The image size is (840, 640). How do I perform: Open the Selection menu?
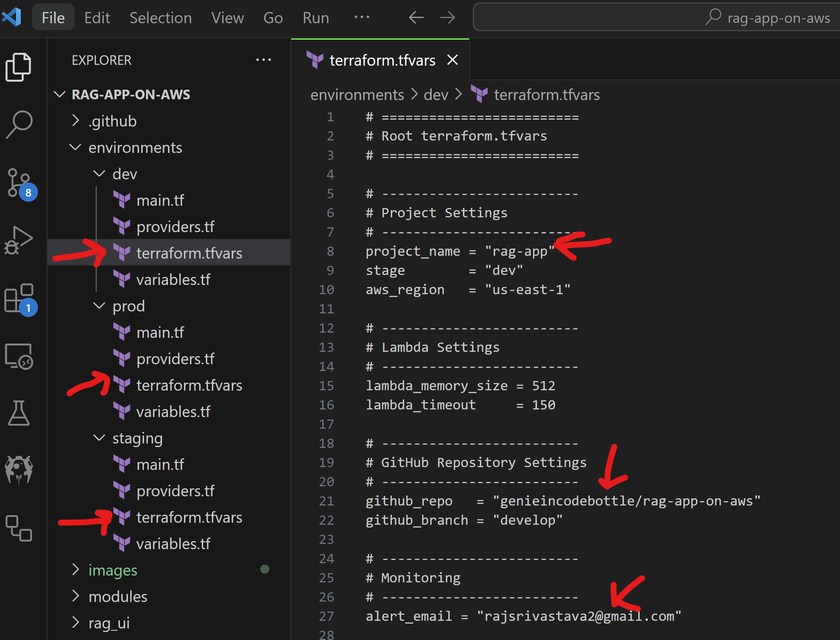pyautogui.click(x=160, y=18)
